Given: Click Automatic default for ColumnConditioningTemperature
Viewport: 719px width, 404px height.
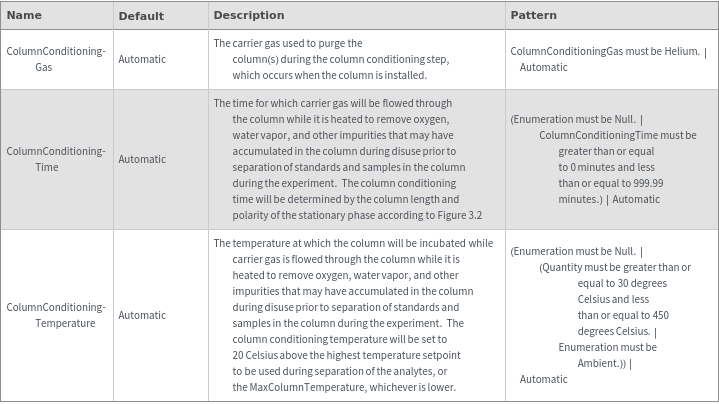Looking at the screenshot, I should coord(142,315).
